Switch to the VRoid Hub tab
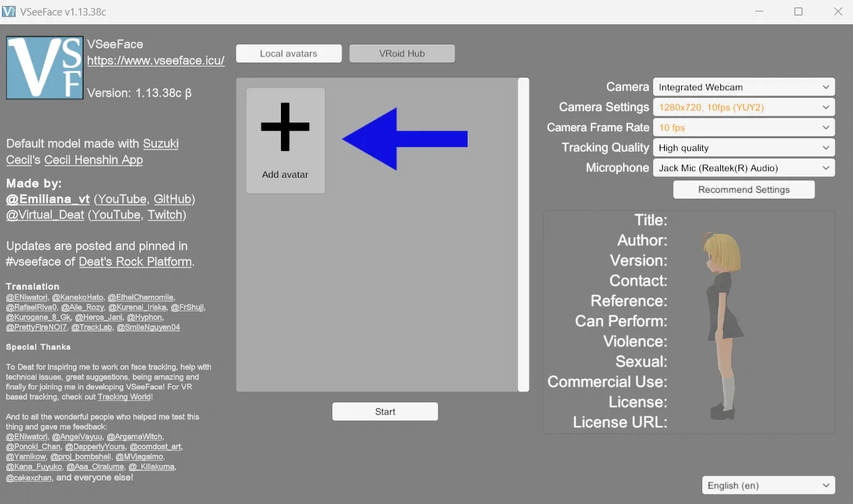The image size is (853, 504). (402, 54)
